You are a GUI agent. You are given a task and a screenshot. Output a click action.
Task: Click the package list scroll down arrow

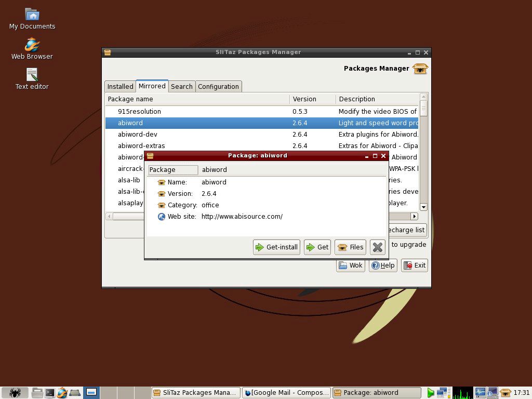(x=423, y=207)
